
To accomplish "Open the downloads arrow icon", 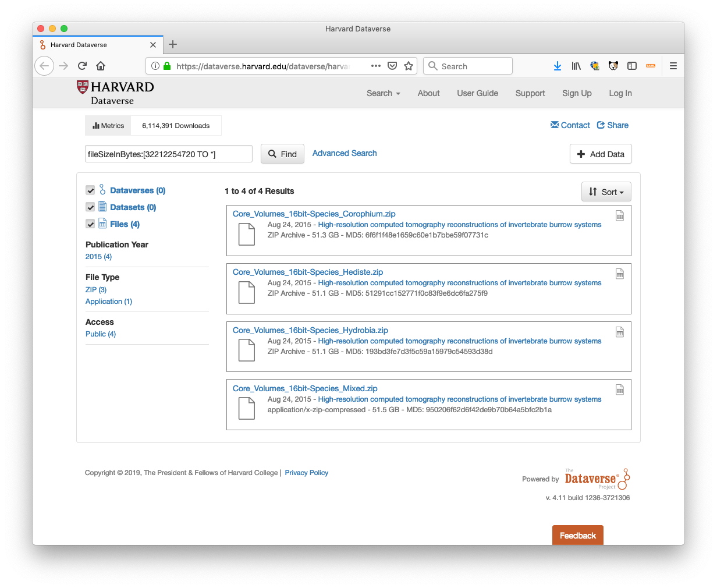I will pos(558,66).
